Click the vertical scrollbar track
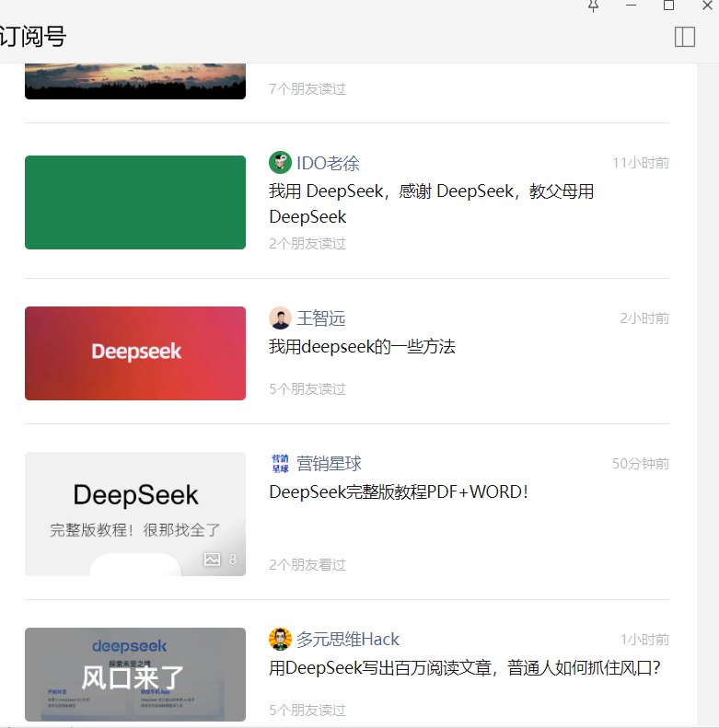719x728 pixels. [708, 395]
